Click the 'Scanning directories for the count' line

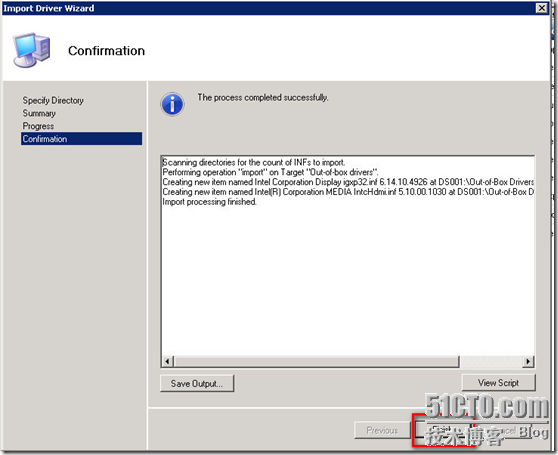point(254,163)
